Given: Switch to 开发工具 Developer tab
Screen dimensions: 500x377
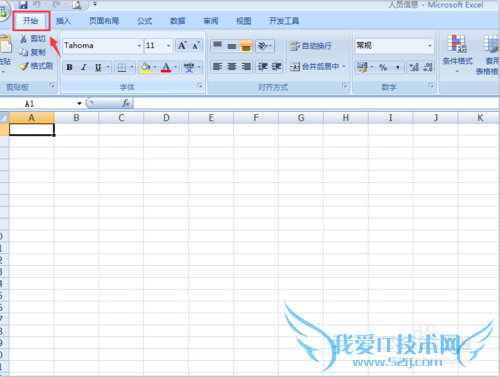Looking at the screenshot, I should tap(284, 21).
